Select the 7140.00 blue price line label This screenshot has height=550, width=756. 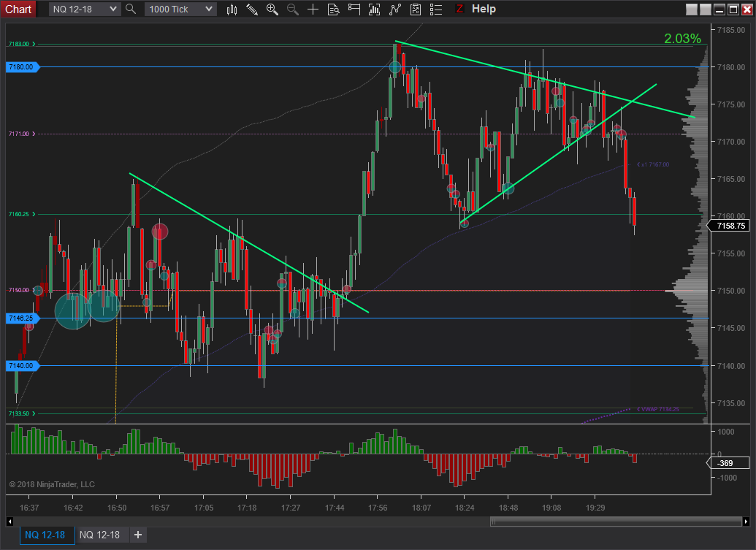(x=22, y=365)
